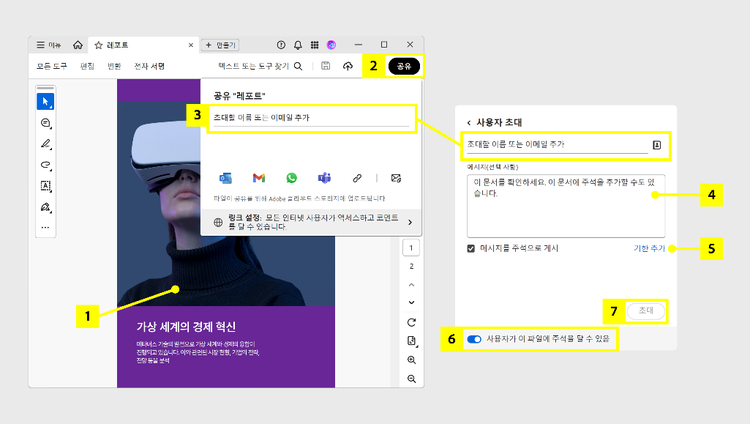Click the 초대 button

[x=646, y=311]
